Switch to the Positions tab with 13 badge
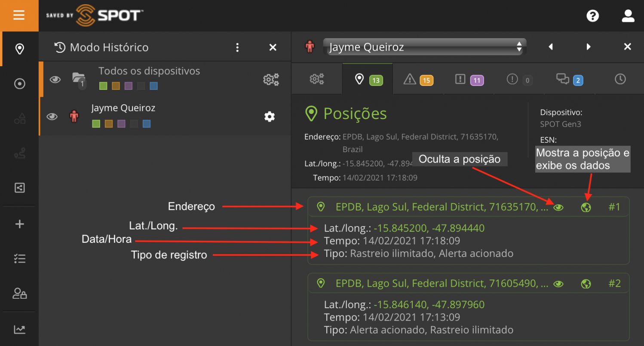644x346 pixels. (368, 80)
